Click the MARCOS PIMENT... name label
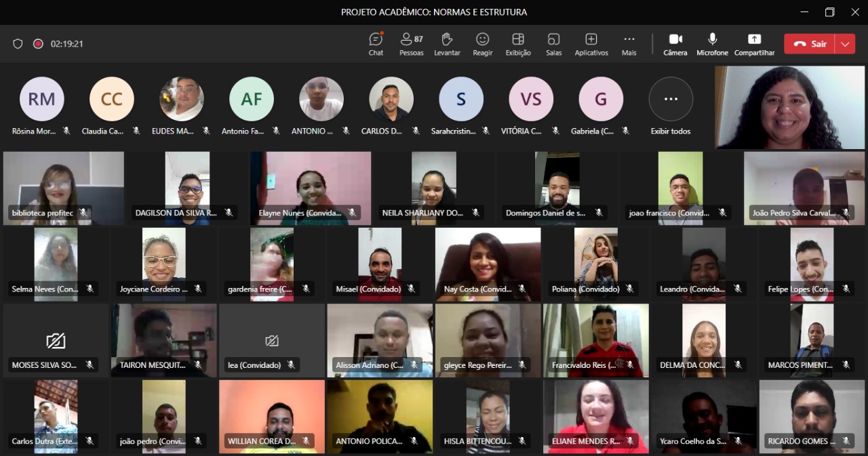The width and height of the screenshot is (868, 456). 800,365
